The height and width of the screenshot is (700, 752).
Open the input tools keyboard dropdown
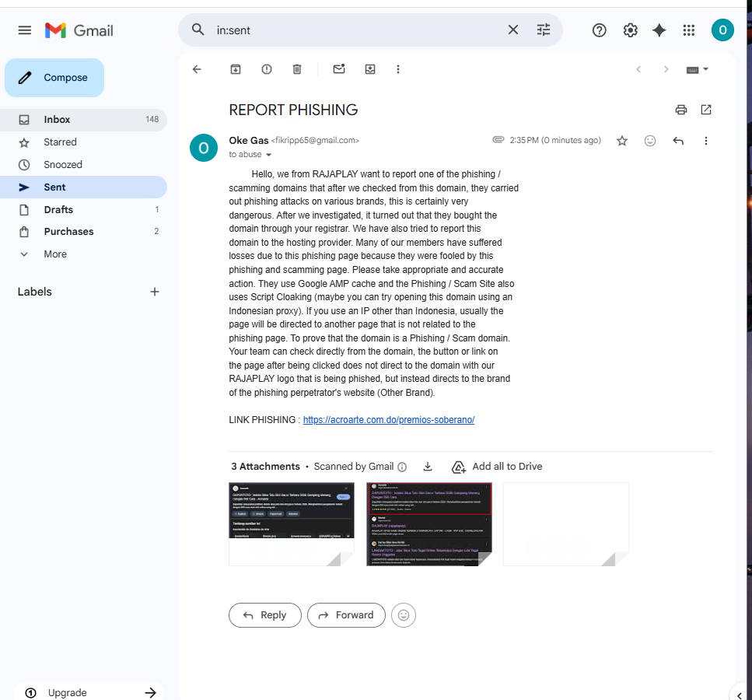tap(697, 69)
